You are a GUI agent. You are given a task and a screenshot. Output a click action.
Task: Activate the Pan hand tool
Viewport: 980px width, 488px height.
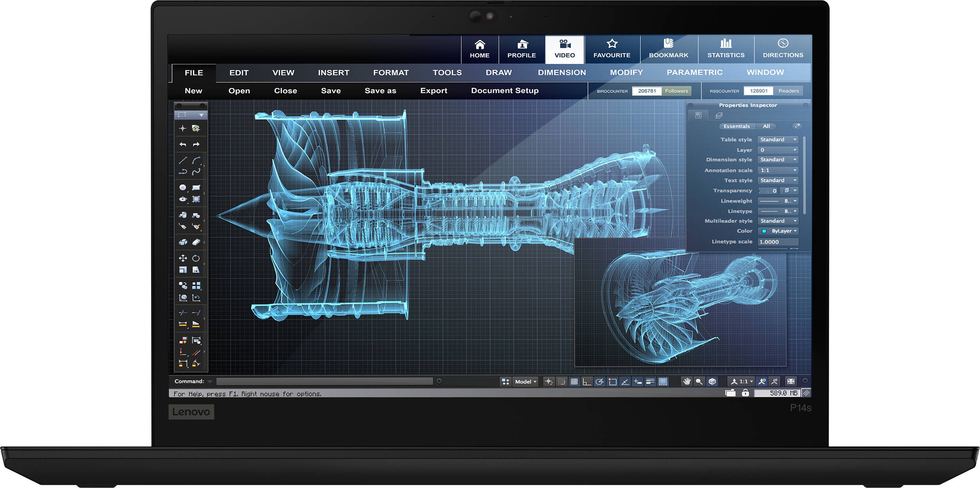coord(686,381)
